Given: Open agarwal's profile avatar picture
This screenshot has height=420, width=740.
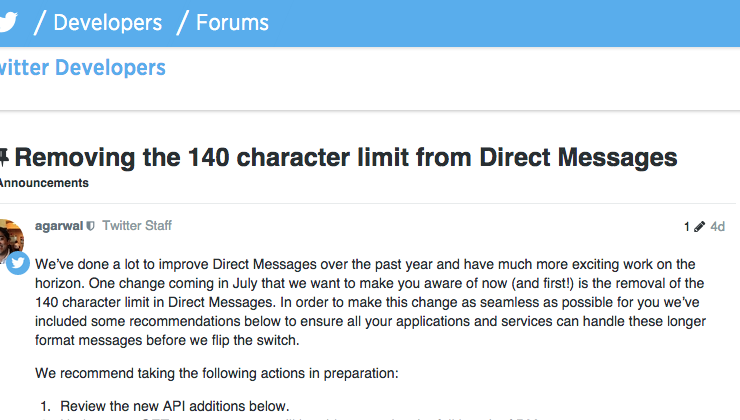Looking at the screenshot, I should (10, 238).
